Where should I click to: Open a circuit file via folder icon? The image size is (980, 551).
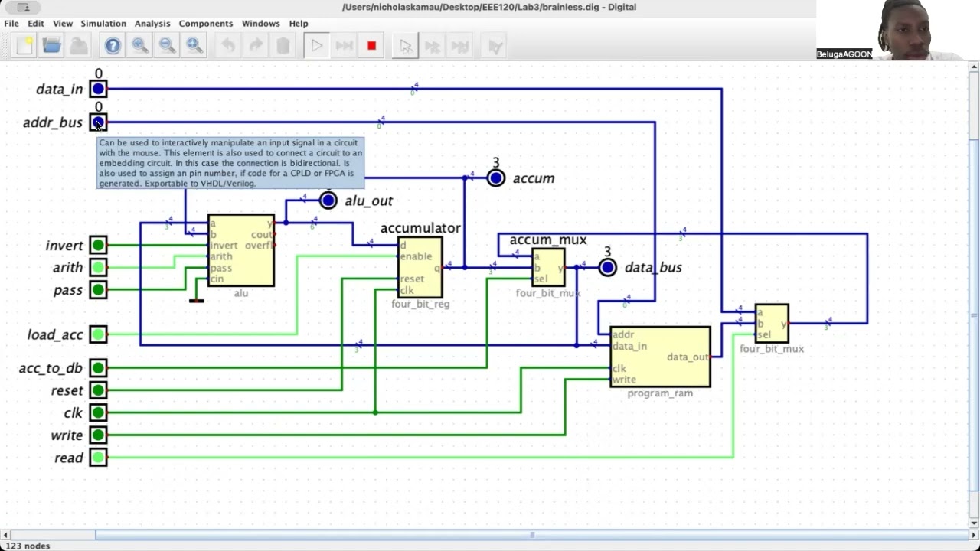pyautogui.click(x=52, y=46)
